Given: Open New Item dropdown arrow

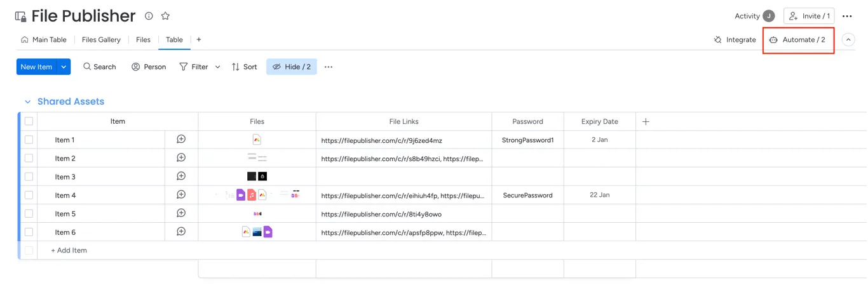Looking at the screenshot, I should (x=64, y=67).
